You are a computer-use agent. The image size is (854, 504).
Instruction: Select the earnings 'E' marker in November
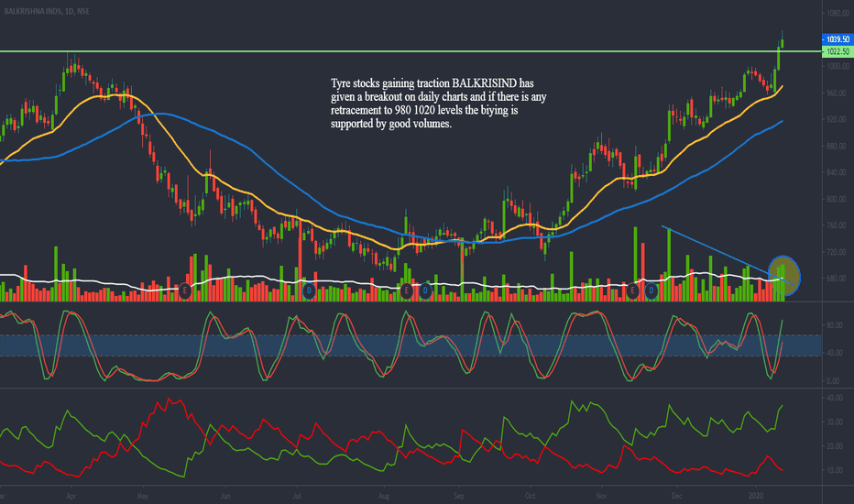[x=632, y=290]
